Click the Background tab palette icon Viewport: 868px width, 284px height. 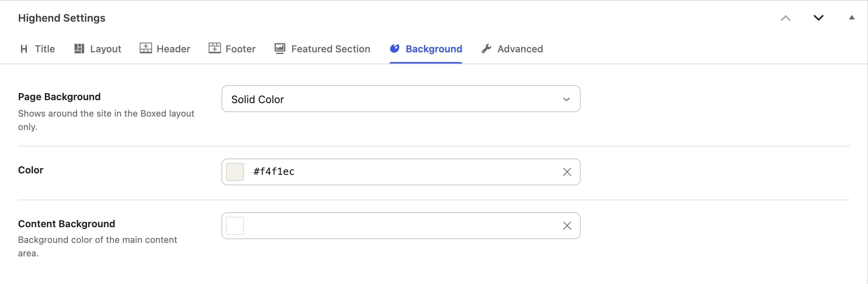coord(395,49)
